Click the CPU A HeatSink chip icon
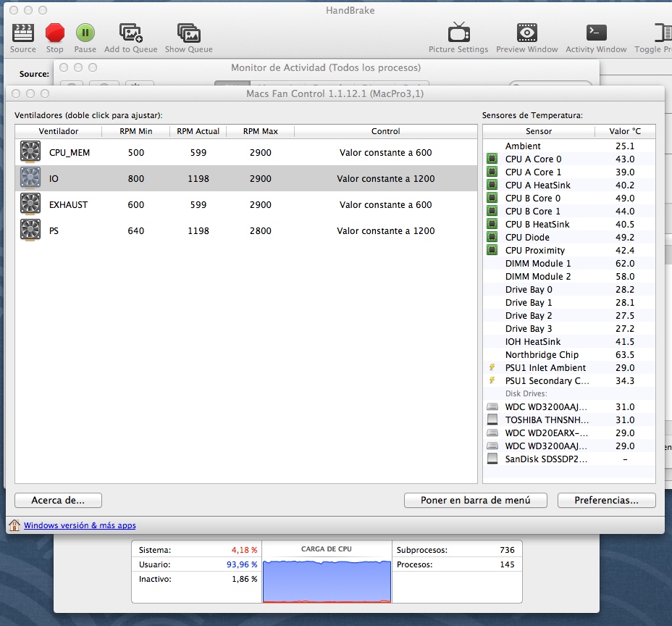This screenshot has width=672, height=626. (x=492, y=185)
